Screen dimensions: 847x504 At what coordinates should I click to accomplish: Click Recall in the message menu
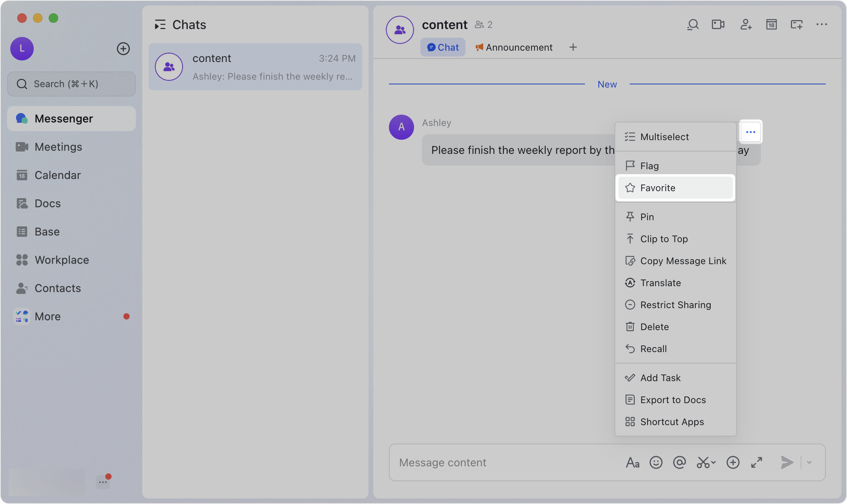[x=653, y=349]
